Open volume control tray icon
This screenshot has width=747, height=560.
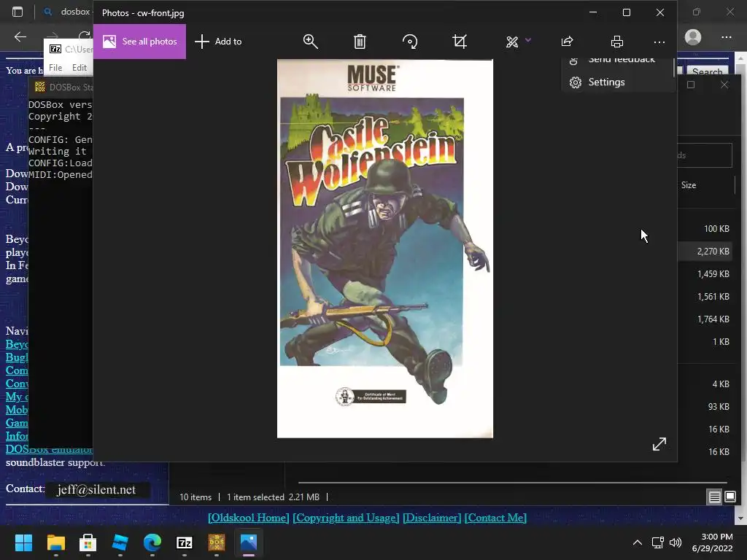[x=675, y=542]
